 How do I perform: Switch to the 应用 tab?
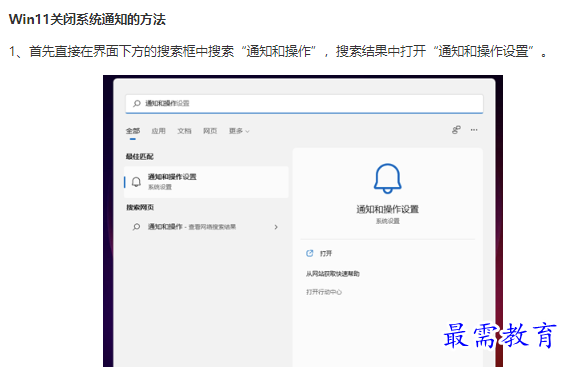point(158,131)
